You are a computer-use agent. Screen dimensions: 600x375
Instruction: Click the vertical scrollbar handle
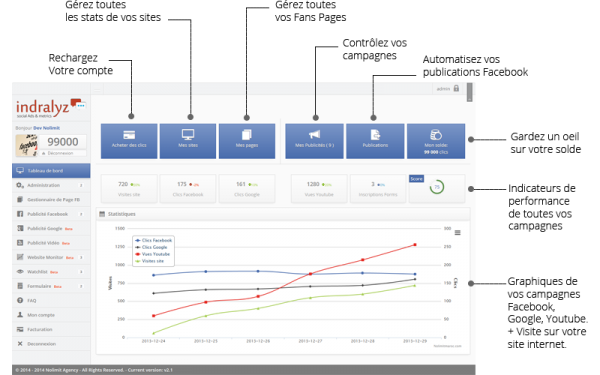tap(470, 92)
